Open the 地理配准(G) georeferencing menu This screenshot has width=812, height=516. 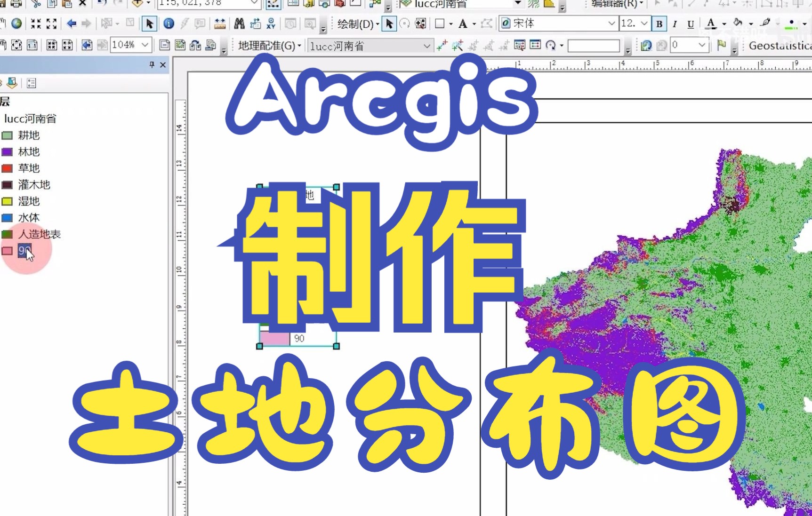[x=269, y=46]
